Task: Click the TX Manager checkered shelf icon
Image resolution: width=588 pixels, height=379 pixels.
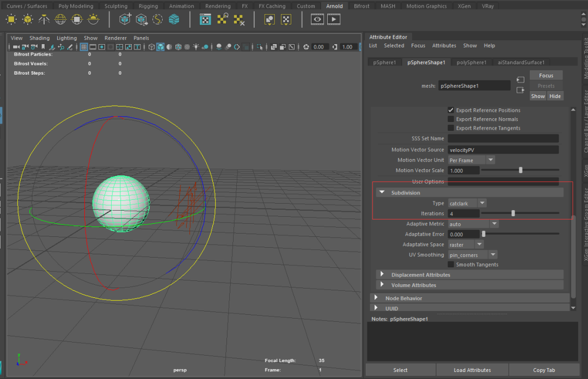Action: pos(205,20)
